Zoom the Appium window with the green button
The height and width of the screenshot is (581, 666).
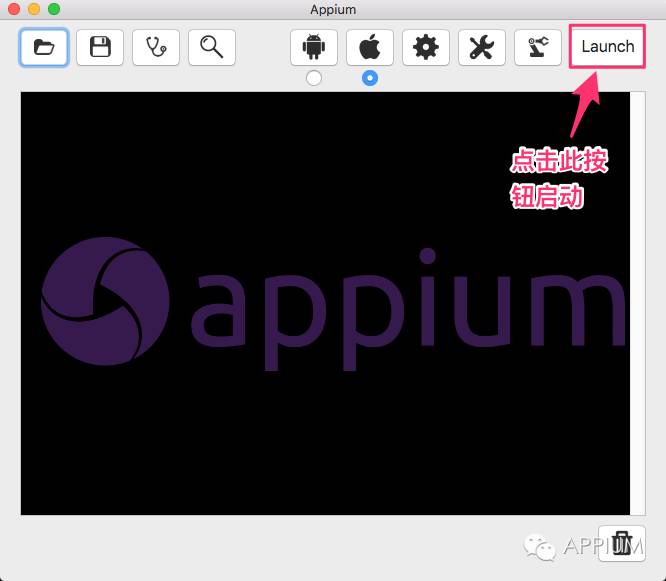coord(54,9)
